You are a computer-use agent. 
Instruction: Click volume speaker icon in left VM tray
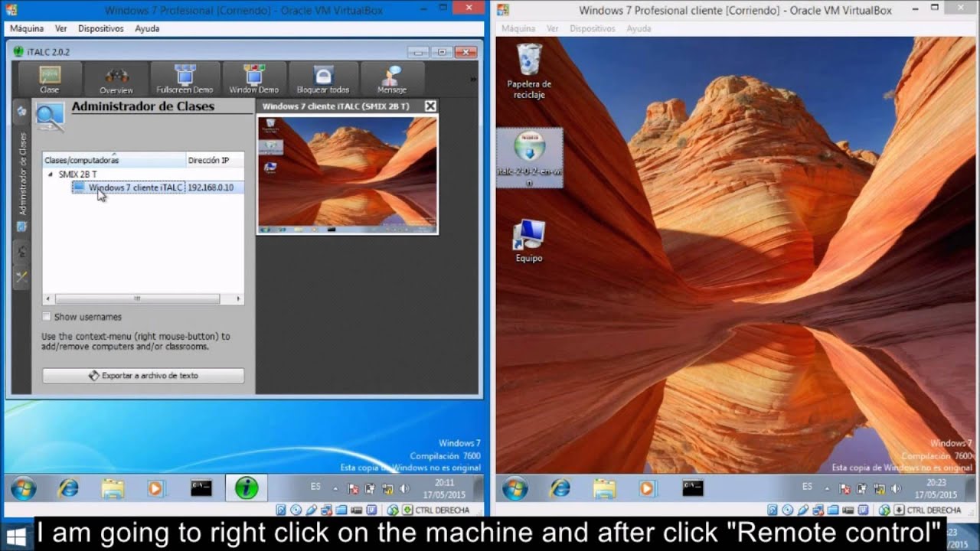405,488
